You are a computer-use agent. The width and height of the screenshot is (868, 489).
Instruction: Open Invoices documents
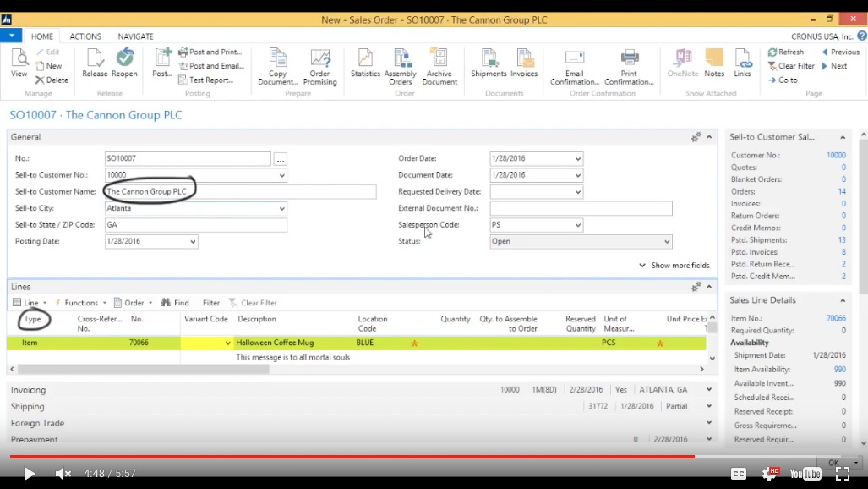click(524, 63)
